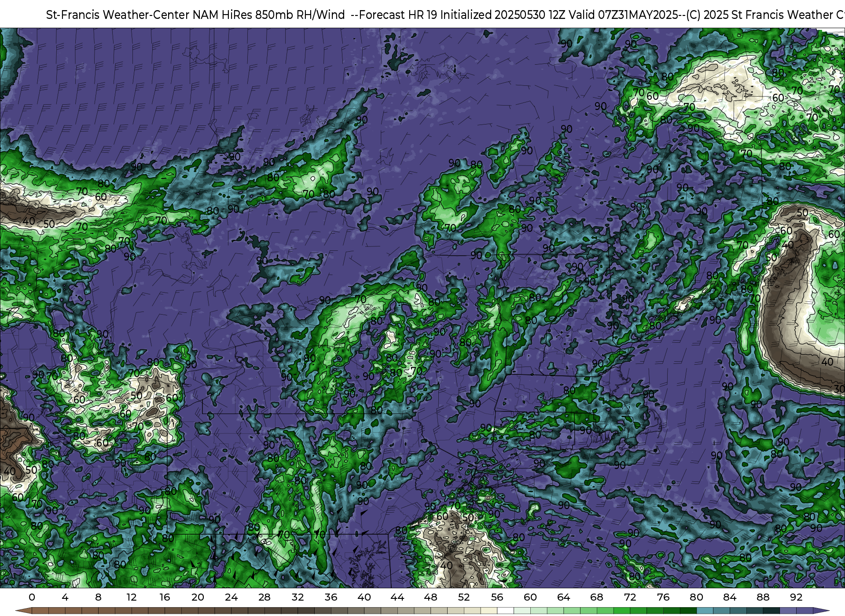845x616 pixels.
Task: Click the "80" label above the color bar
Action: 696,597
